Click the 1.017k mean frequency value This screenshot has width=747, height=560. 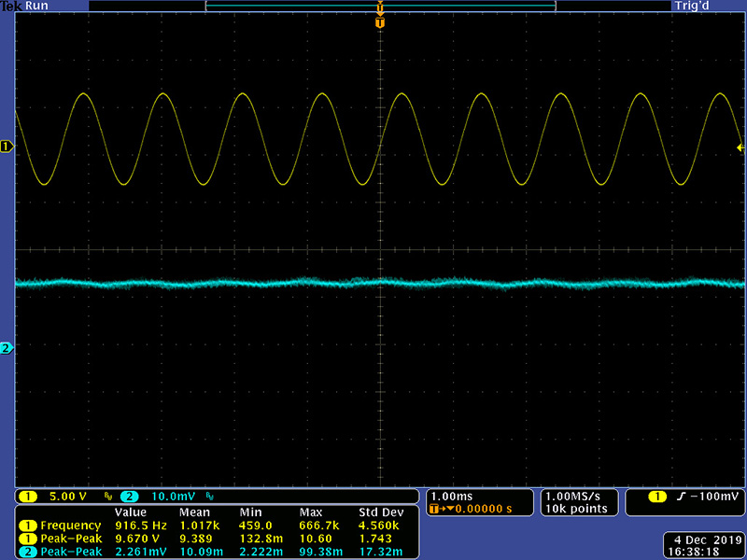click(x=200, y=525)
